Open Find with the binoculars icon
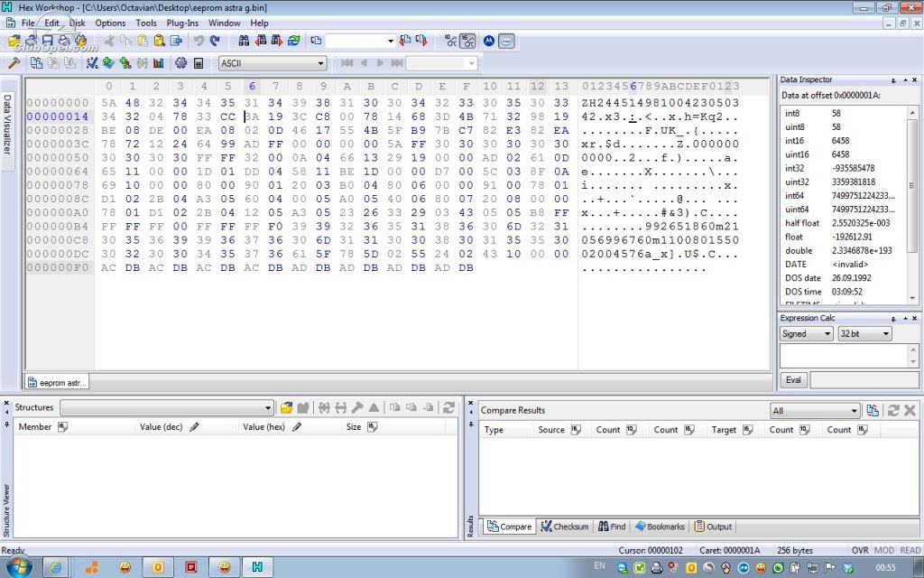Image resolution: width=924 pixels, height=578 pixels. tap(244, 41)
